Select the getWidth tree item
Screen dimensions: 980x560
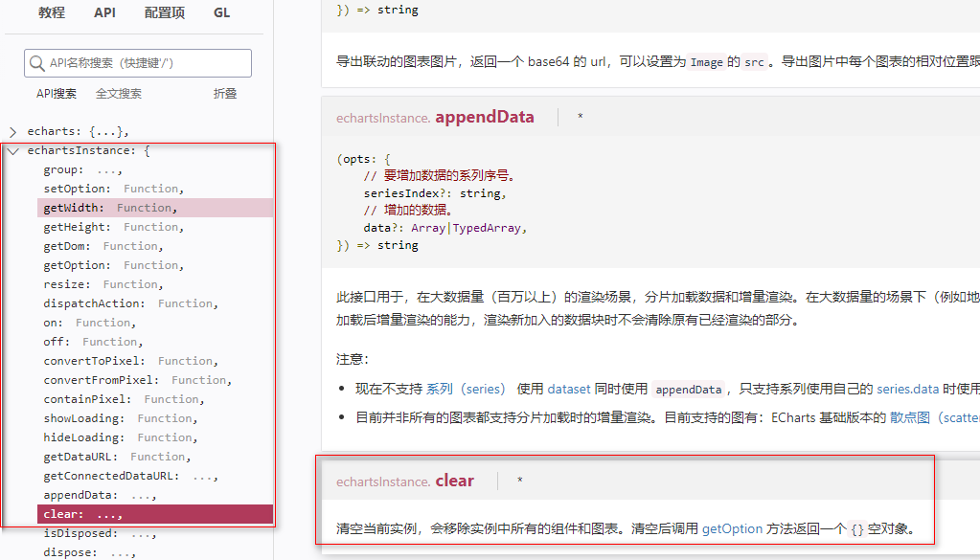[x=155, y=208]
